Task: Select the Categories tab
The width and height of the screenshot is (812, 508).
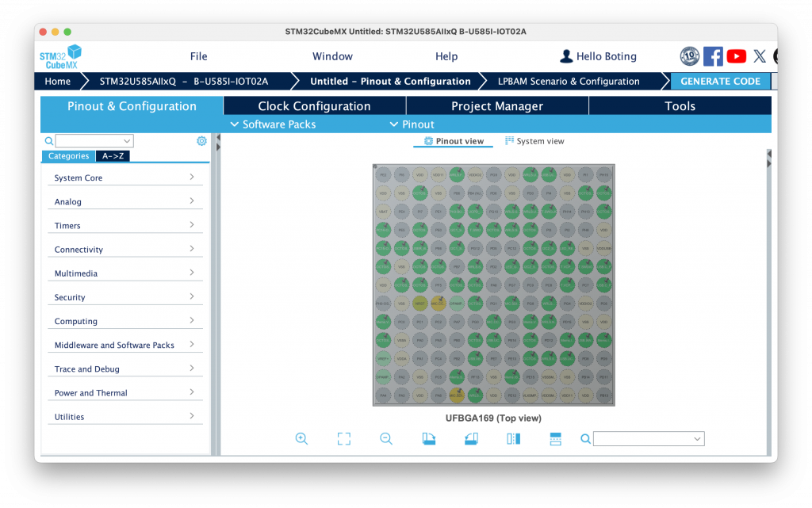Action: coord(68,155)
